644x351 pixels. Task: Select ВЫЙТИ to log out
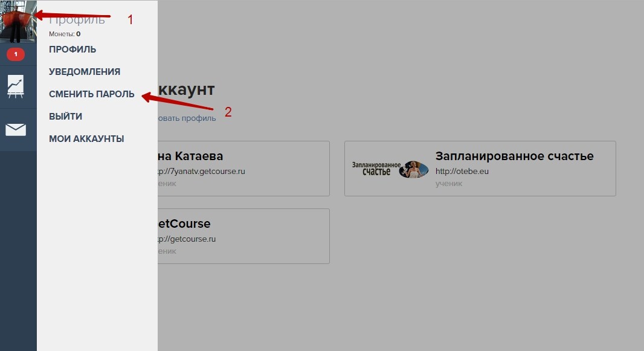[x=65, y=117]
